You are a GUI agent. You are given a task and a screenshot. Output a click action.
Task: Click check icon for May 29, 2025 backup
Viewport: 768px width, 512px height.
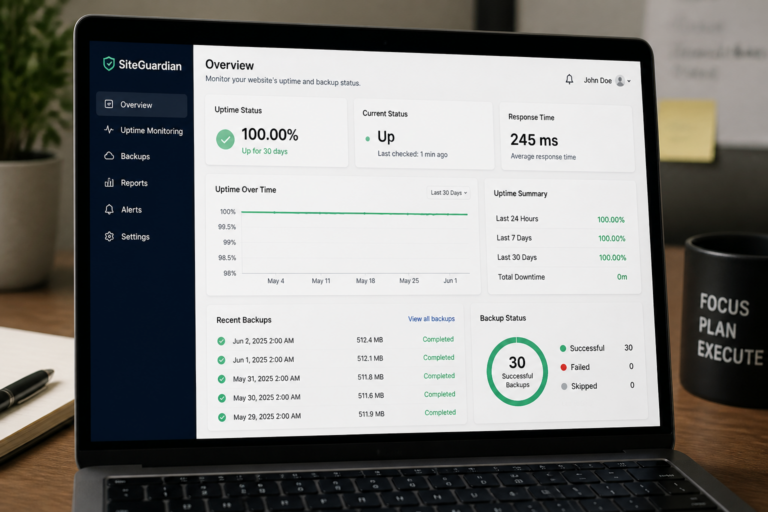click(x=222, y=417)
